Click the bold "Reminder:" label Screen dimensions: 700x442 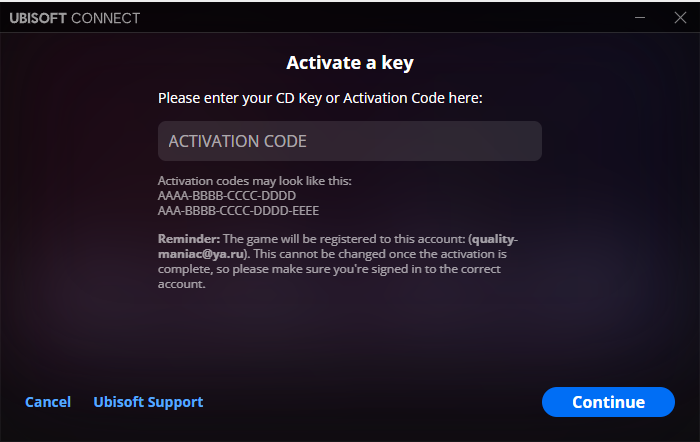[188, 240]
